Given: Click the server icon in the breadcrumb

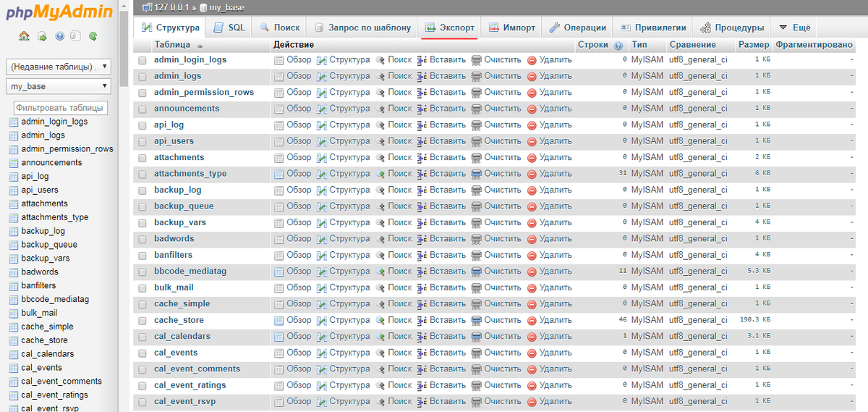Looking at the screenshot, I should [148, 7].
